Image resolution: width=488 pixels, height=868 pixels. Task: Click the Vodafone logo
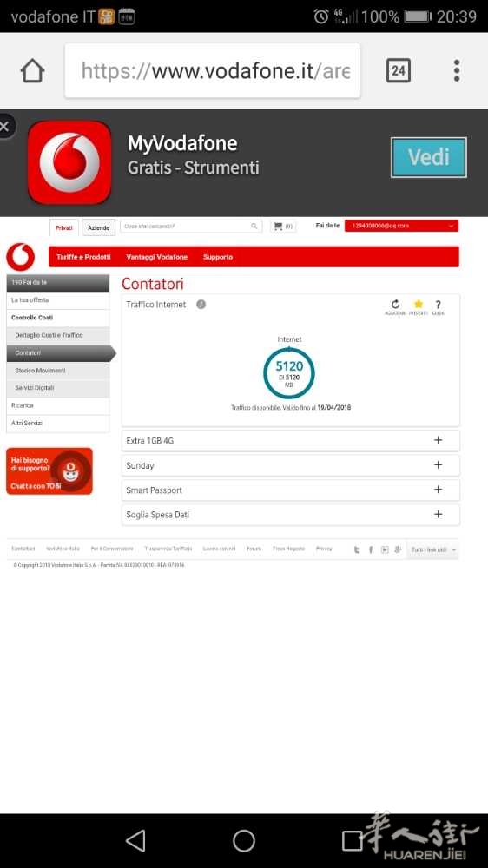click(21, 258)
